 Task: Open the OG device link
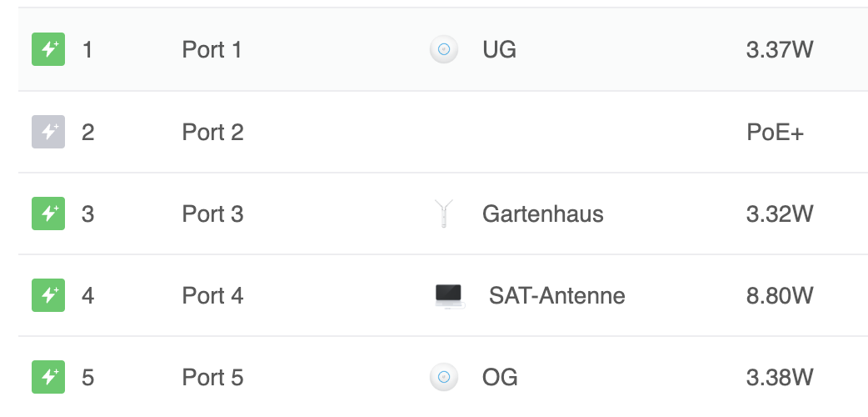point(500,377)
